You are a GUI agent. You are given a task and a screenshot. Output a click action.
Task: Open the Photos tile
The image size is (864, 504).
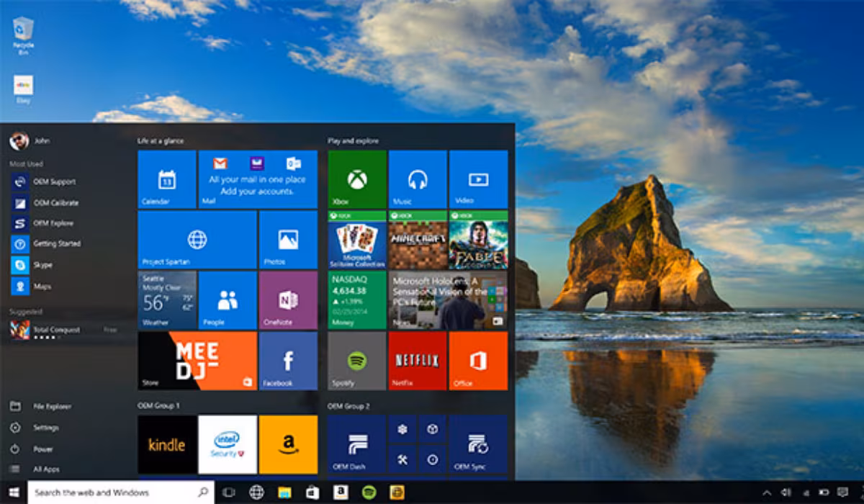(288, 240)
